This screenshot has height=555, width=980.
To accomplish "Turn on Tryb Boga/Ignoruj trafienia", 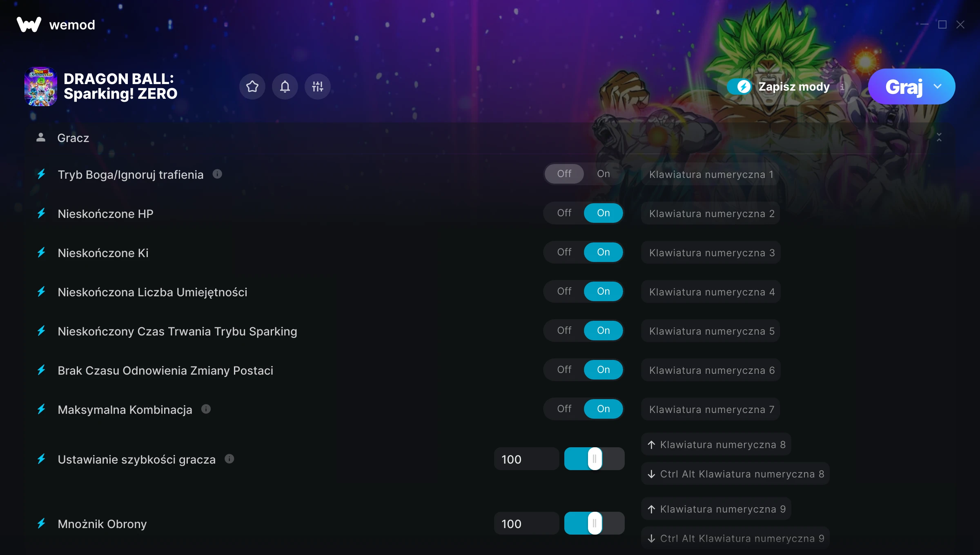I will 603,174.
